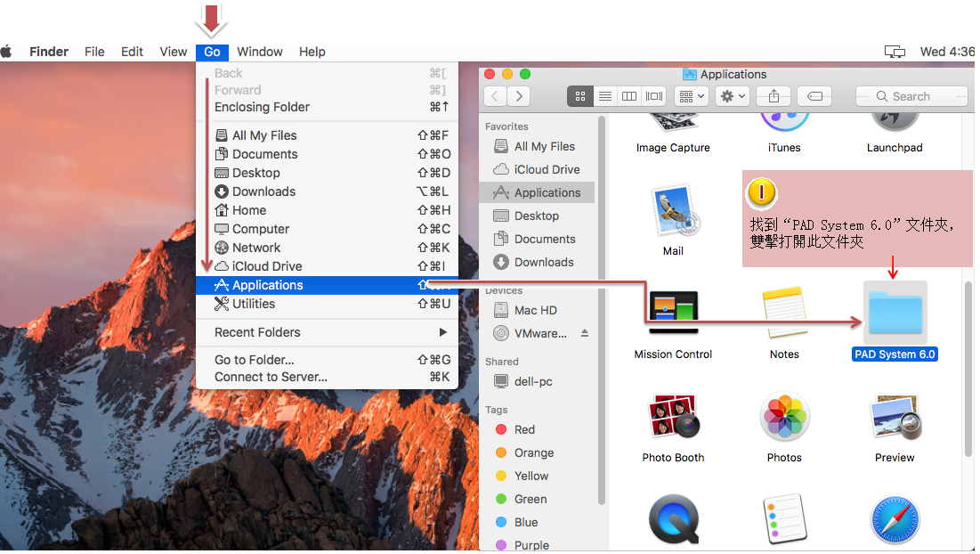Select Documents in Finder sidebar
The height and width of the screenshot is (554, 980).
pyautogui.click(x=538, y=239)
